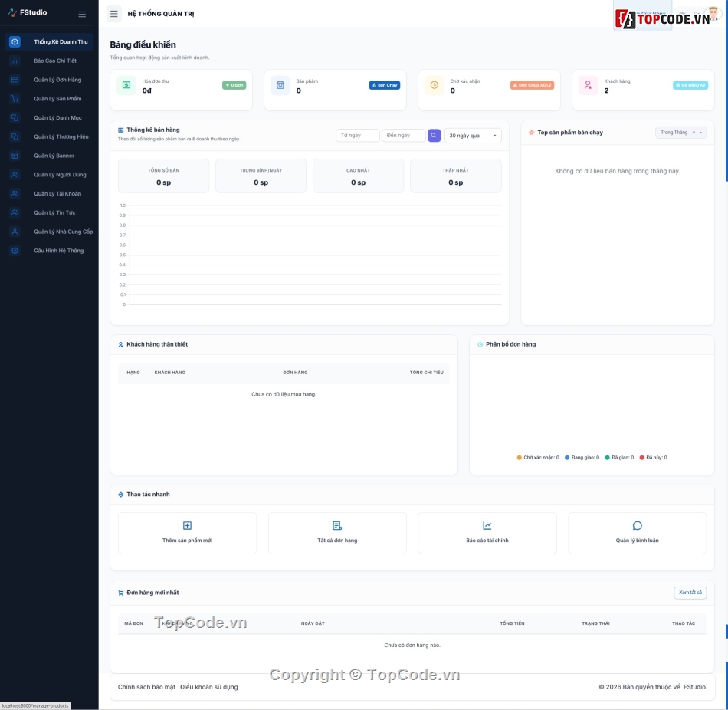The width and height of the screenshot is (728, 710).
Task: Click the Bán Chạy blue badge
Action: pyautogui.click(x=385, y=86)
